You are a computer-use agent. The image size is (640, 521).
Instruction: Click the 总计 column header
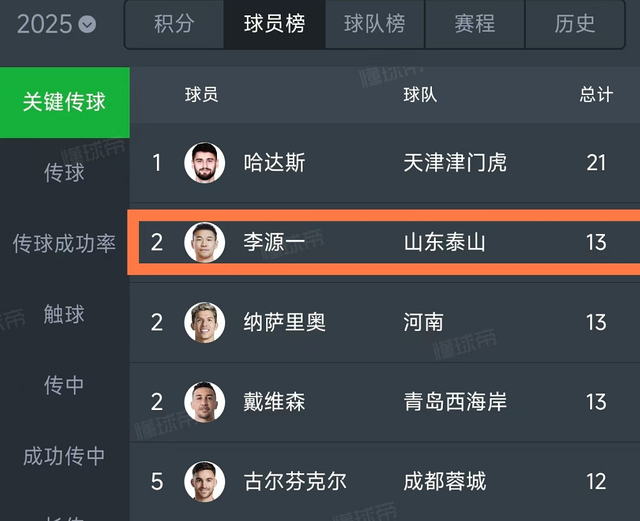point(596,95)
